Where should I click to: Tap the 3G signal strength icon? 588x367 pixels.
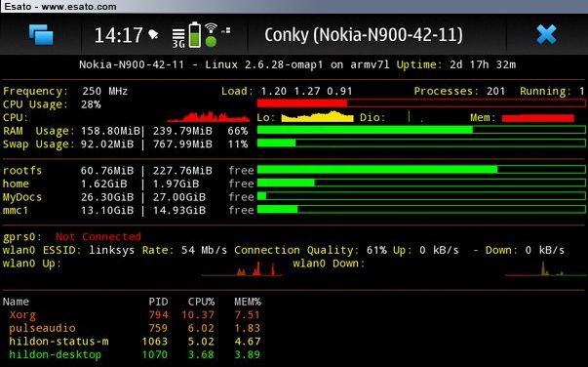pyautogui.click(x=178, y=38)
